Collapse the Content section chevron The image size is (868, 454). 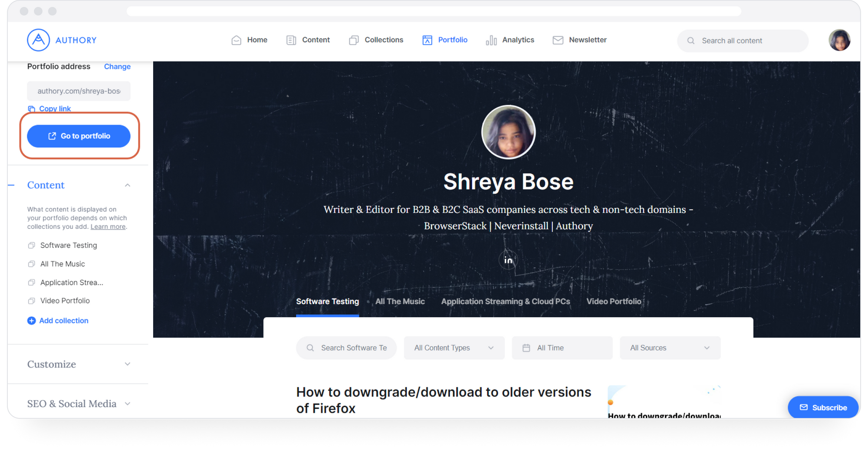(128, 185)
